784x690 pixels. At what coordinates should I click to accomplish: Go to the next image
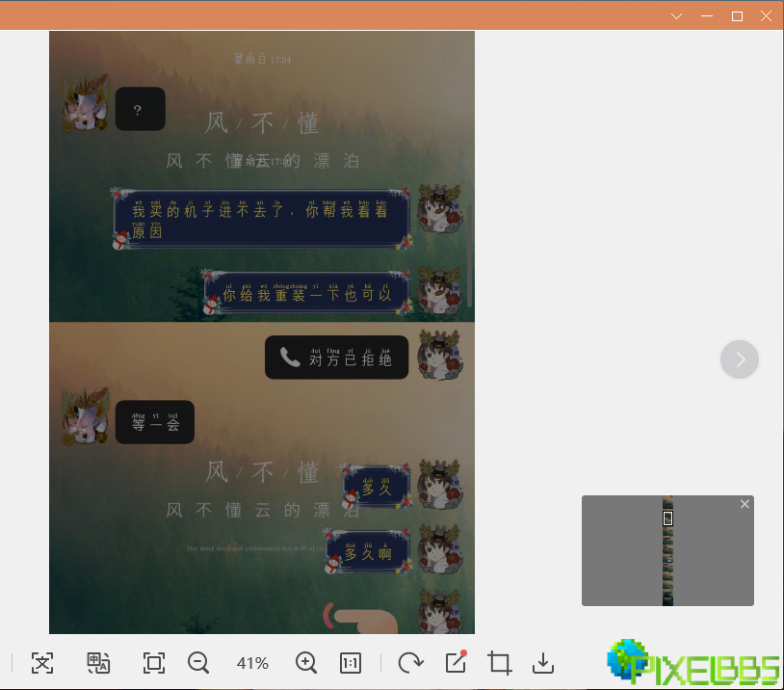740,359
